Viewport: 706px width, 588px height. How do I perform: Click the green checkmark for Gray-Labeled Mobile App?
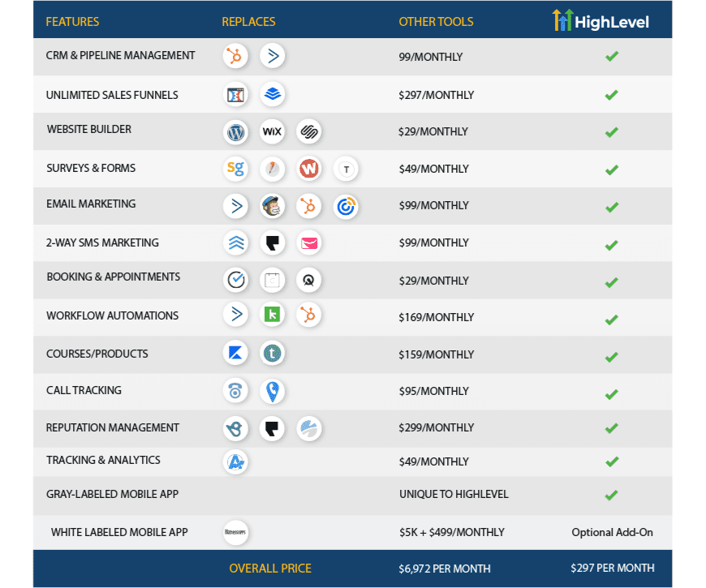coord(611,496)
